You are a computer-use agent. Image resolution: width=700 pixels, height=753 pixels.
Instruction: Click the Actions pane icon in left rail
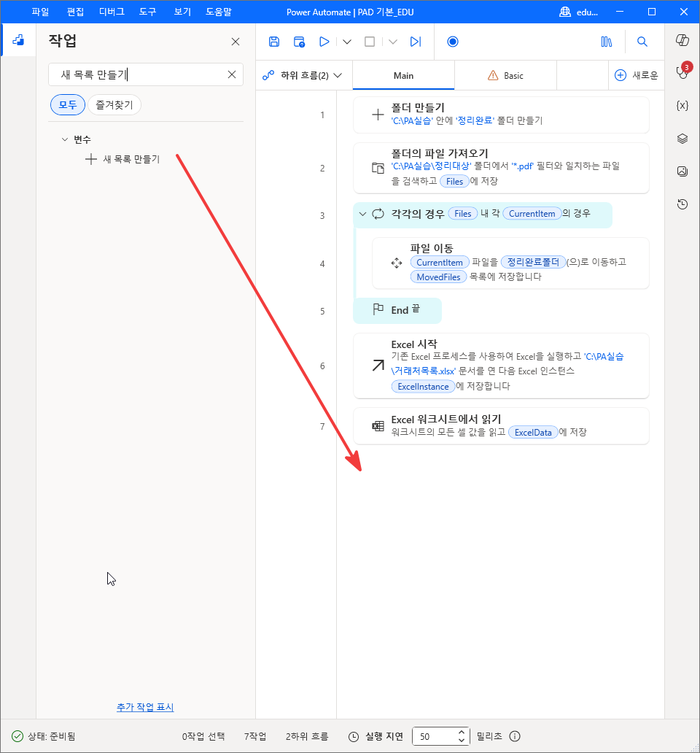(x=18, y=40)
